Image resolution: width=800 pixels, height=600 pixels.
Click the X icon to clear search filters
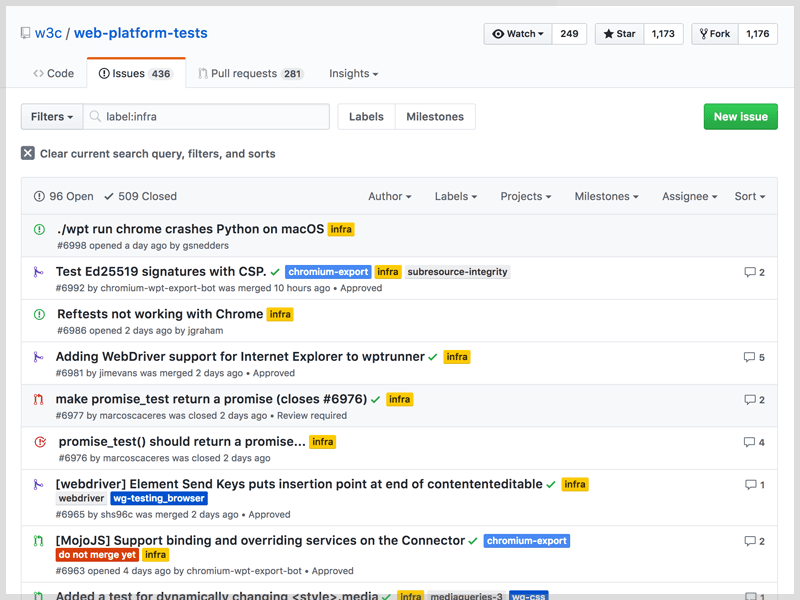coord(26,153)
